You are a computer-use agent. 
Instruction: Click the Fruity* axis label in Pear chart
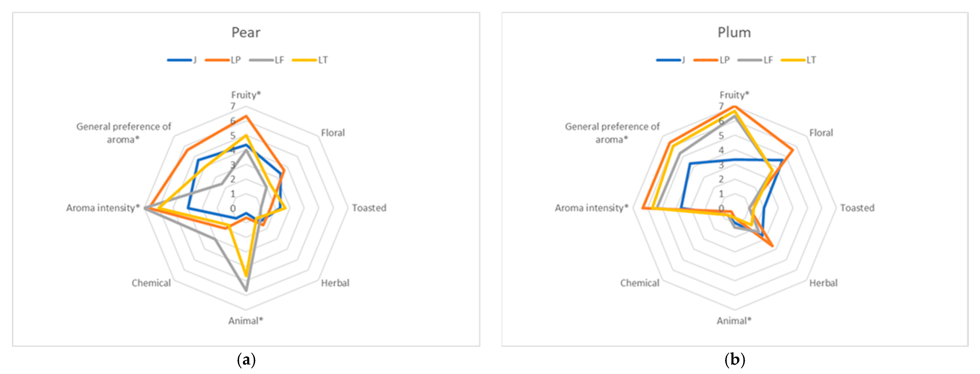click(246, 95)
